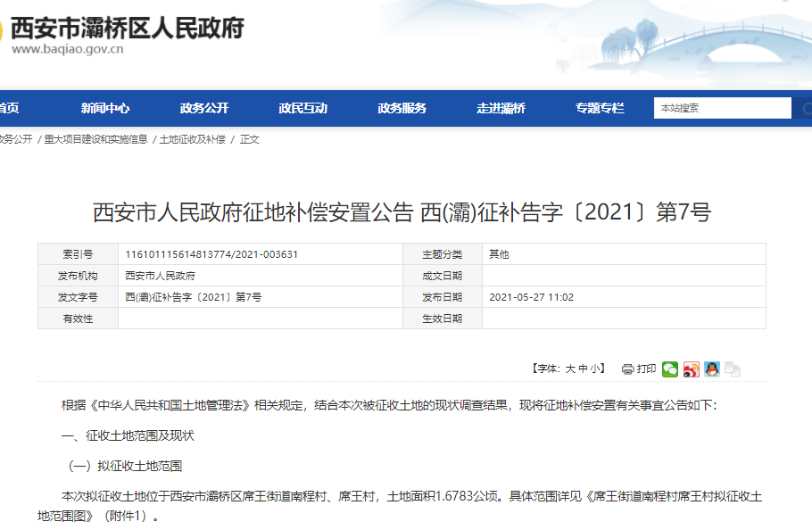
Task: Set font size to 大 (large)
Action: click(x=569, y=369)
